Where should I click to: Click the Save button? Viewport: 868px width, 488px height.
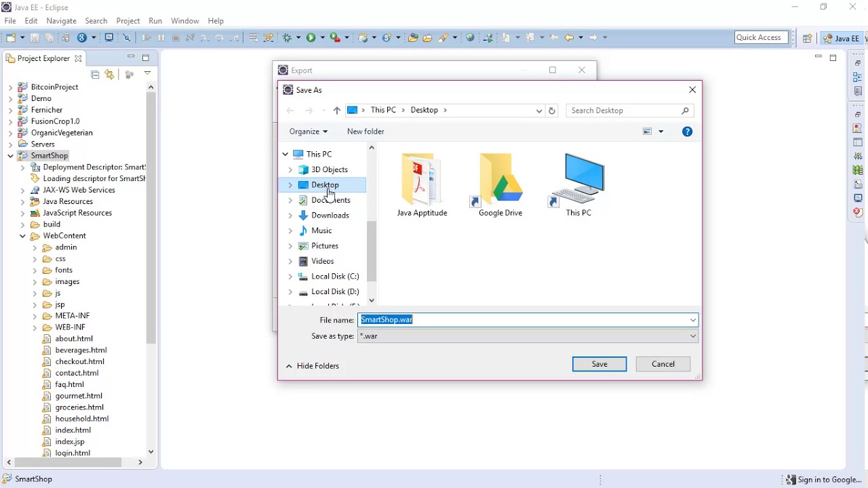tap(599, 364)
